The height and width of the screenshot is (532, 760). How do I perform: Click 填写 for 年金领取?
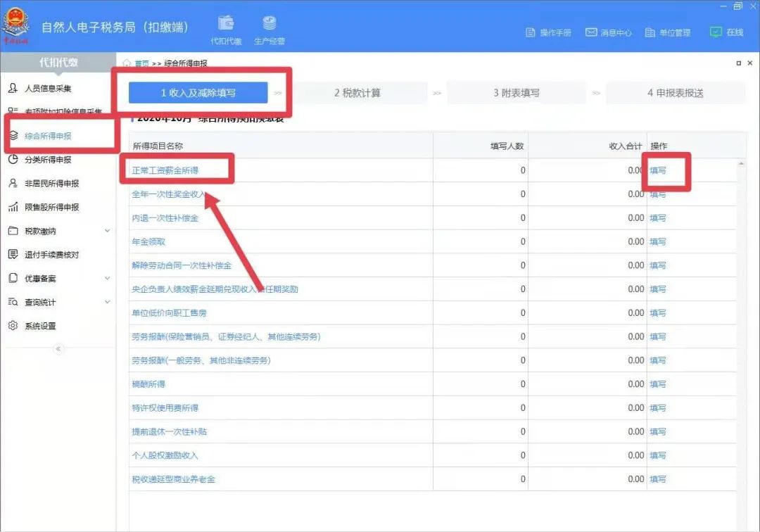[658, 241]
